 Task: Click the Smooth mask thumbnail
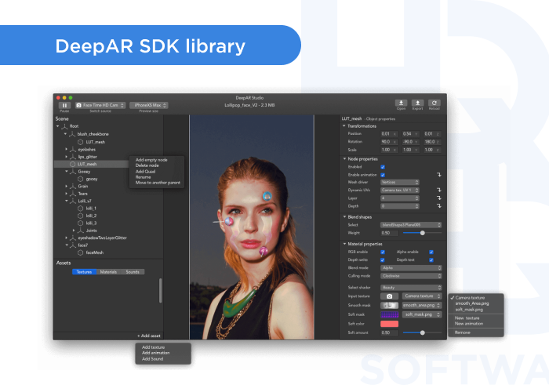point(389,305)
